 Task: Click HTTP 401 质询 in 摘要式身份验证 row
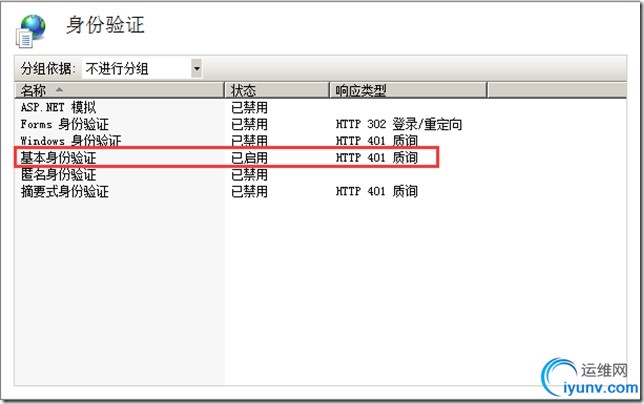coord(377,191)
